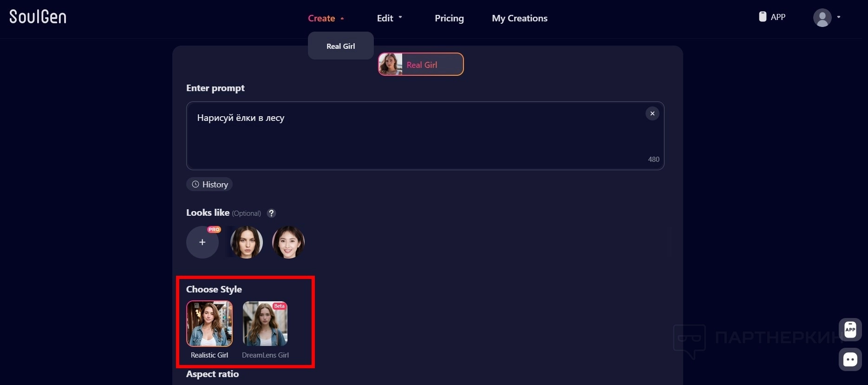
Task: Click the SoulGen logo
Action: pos(38,17)
